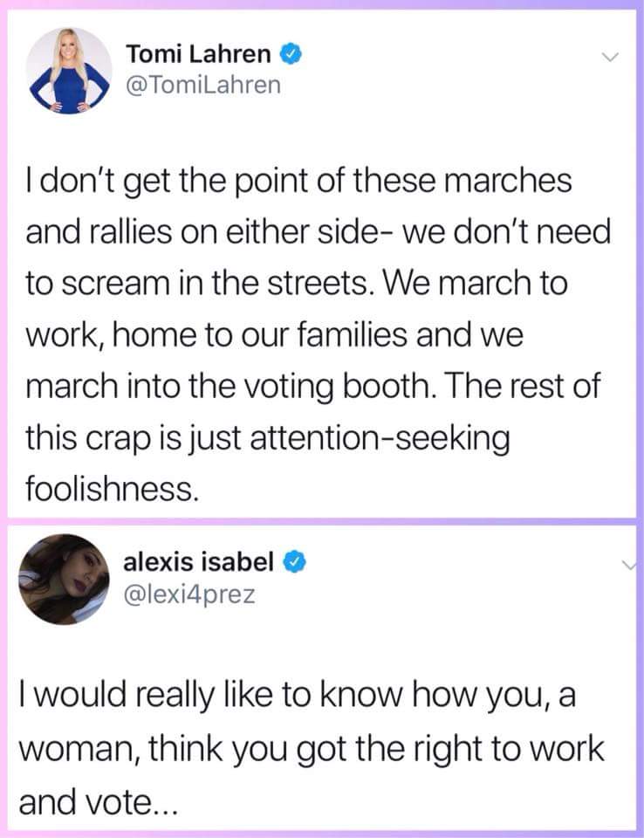The width and height of the screenshot is (644, 838).
Task: Click the @TomiLahren handle
Action: pyautogui.click(x=205, y=84)
